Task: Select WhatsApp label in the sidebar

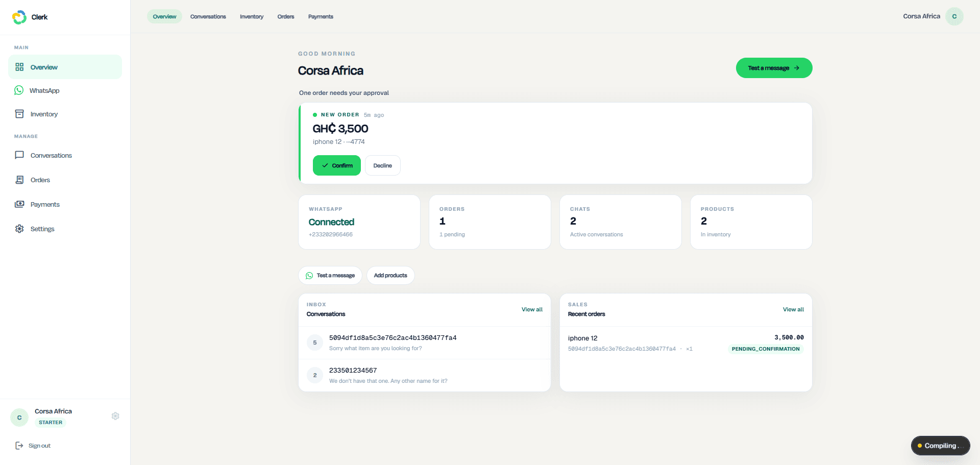Action: [44, 91]
